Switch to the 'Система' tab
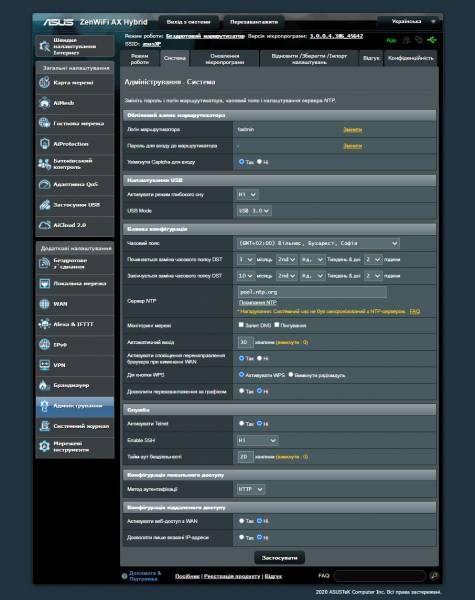 pyautogui.click(x=175, y=58)
